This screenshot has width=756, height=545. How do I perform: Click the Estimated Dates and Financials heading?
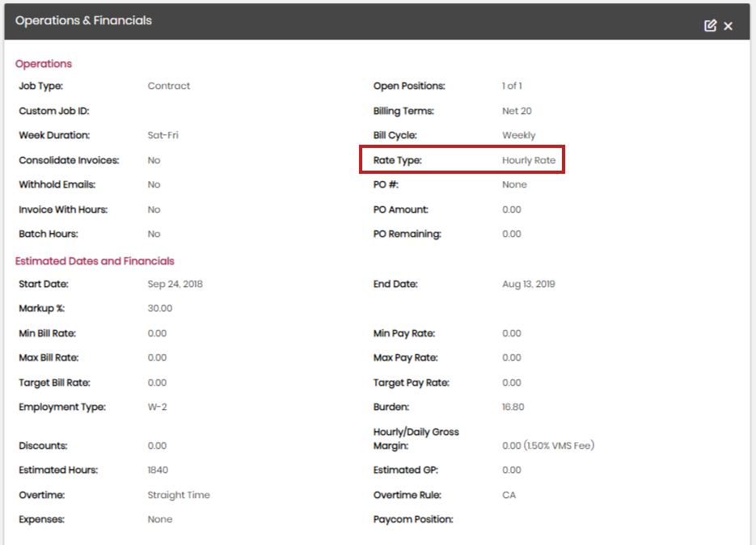coord(95,261)
